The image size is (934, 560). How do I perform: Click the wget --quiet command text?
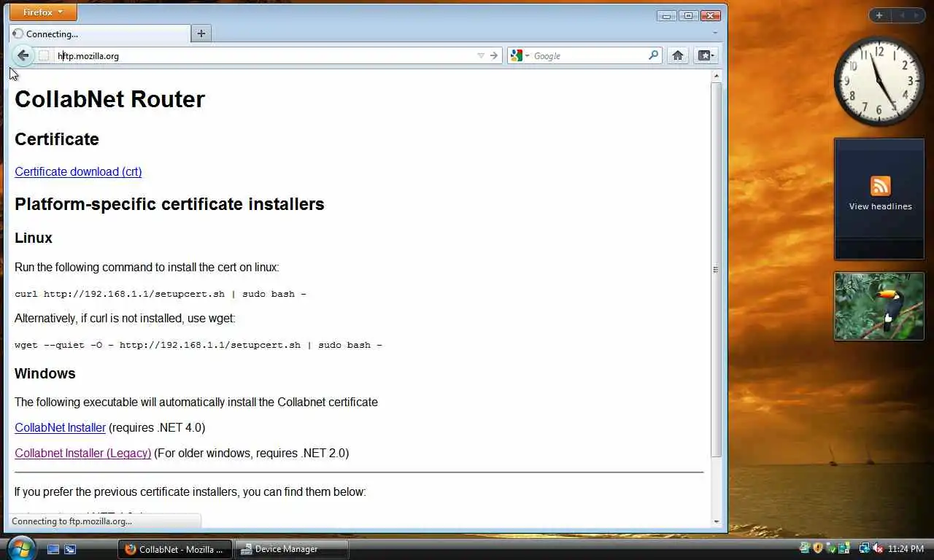click(198, 345)
